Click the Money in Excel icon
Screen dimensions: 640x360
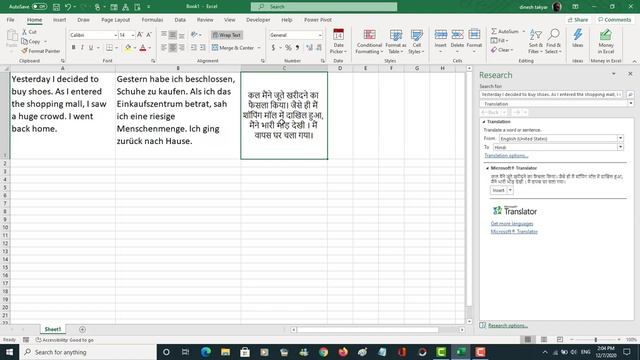point(606,35)
